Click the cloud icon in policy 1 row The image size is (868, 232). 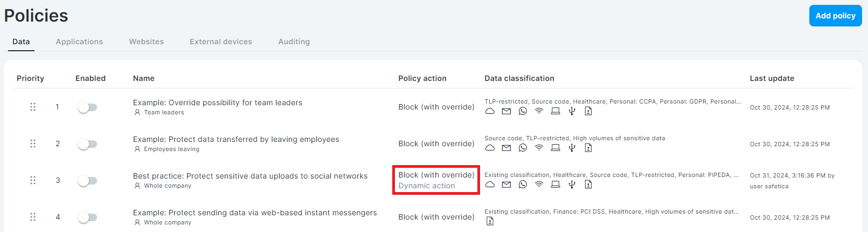click(x=490, y=111)
